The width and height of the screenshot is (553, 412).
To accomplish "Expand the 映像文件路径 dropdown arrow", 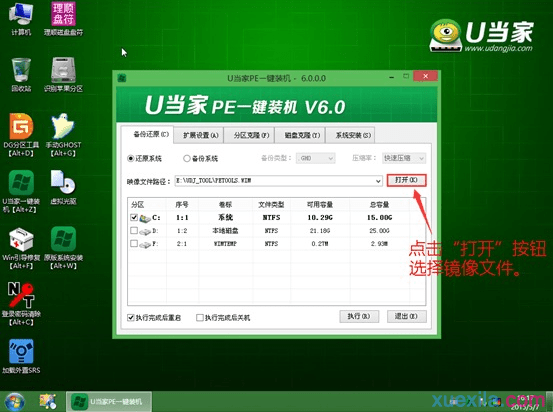I will pyautogui.click(x=378, y=181).
